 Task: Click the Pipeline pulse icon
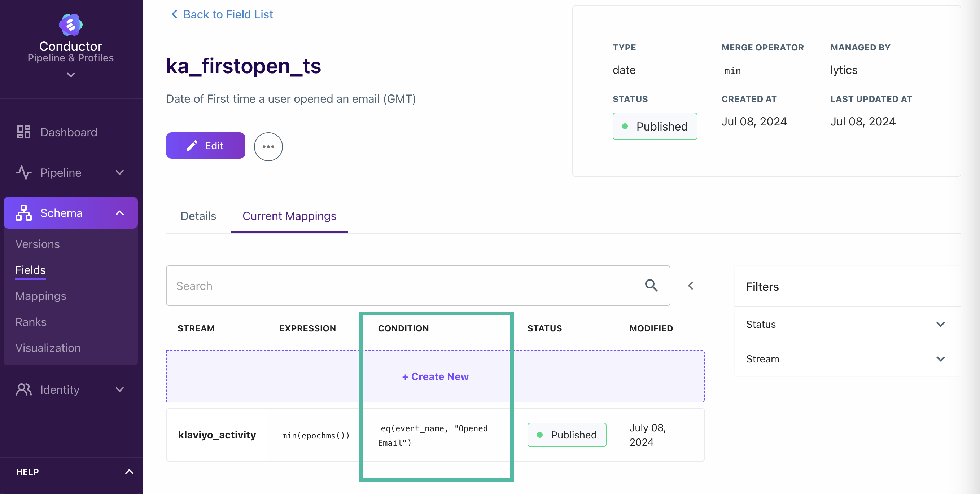(x=23, y=172)
